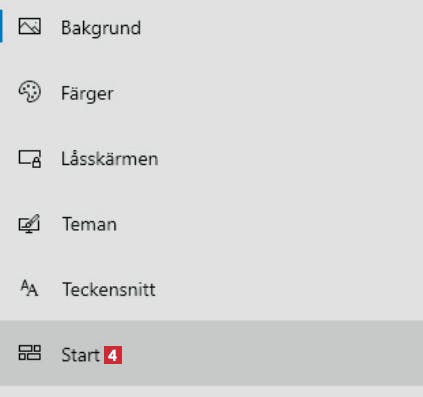The height and width of the screenshot is (397, 423).
Task: Click empty area right of Teckensnitt label
Action: [x=288, y=289]
